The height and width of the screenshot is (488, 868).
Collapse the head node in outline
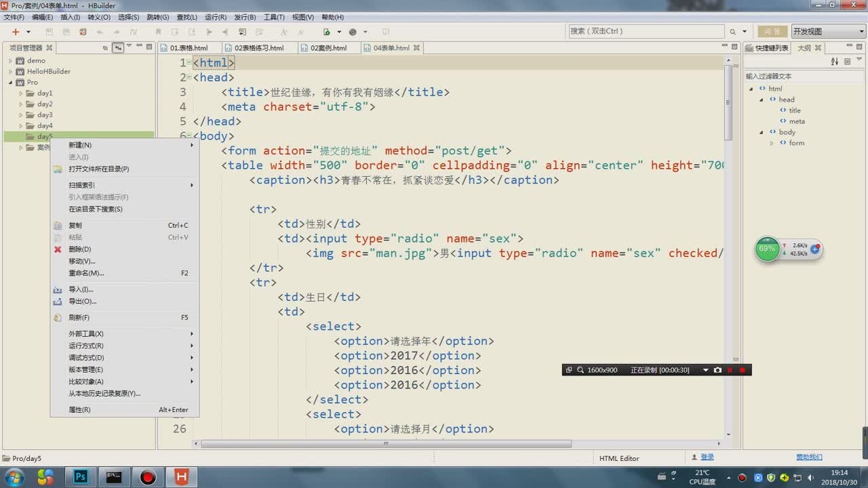coord(762,100)
